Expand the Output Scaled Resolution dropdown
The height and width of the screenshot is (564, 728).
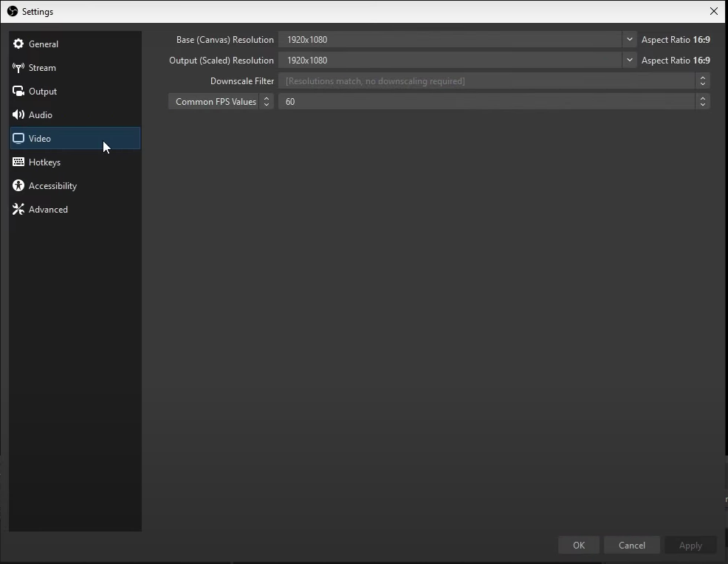point(629,60)
